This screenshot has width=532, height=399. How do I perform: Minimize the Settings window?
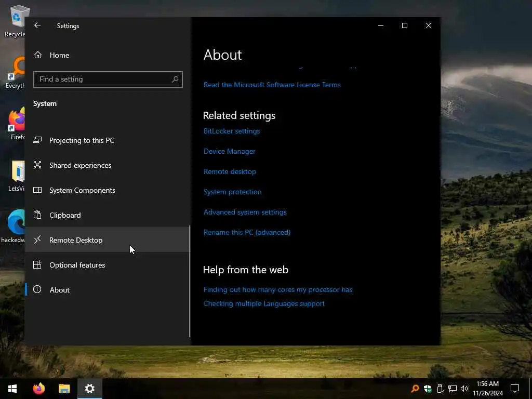(381, 25)
